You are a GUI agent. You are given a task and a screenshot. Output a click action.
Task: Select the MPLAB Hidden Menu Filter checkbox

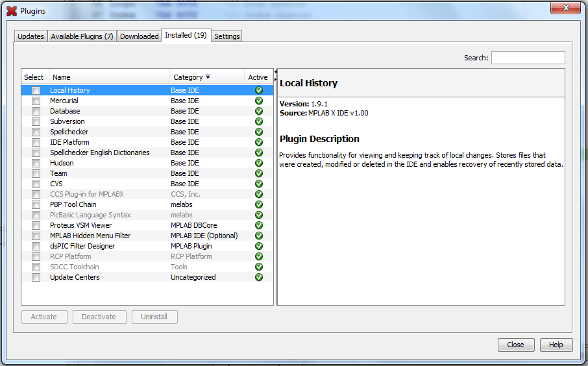(x=36, y=236)
